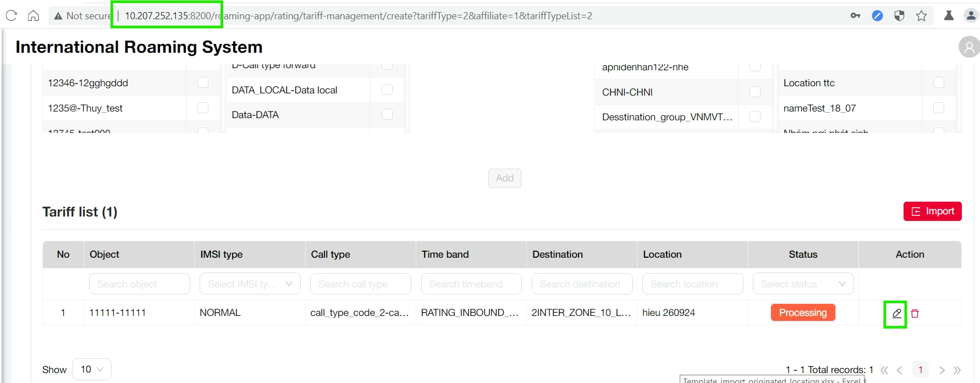Open the saved passwords key icon
Screen dimensions: 980x383
point(855,16)
